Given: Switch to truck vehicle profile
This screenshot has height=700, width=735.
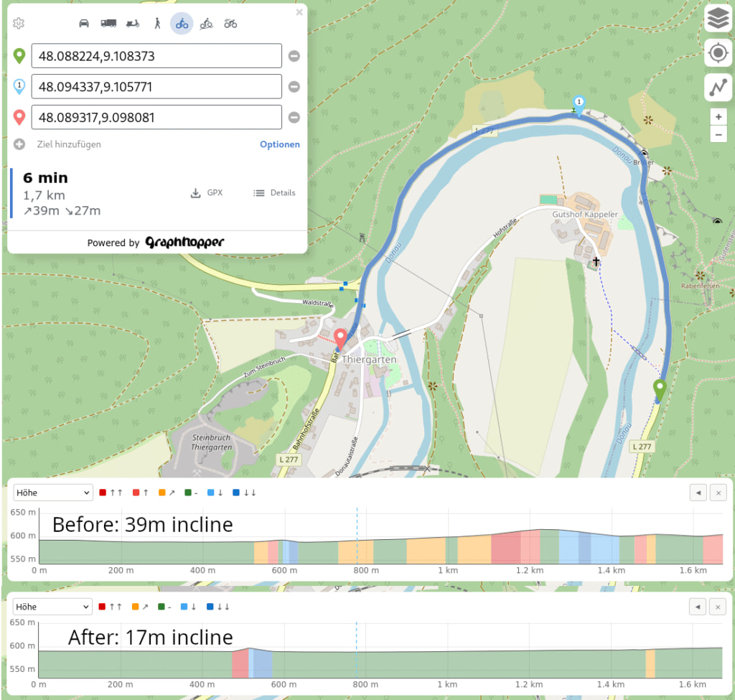Looking at the screenshot, I should (108, 24).
